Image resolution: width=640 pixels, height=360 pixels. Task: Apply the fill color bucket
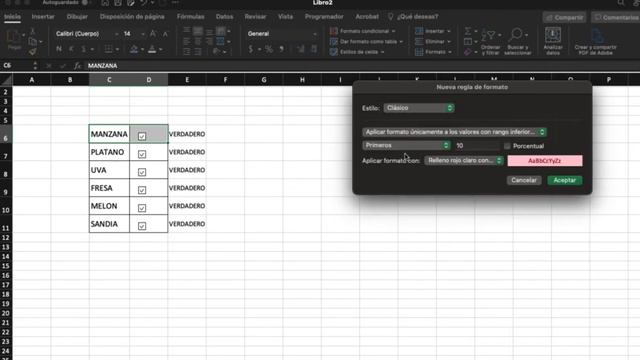point(134,49)
